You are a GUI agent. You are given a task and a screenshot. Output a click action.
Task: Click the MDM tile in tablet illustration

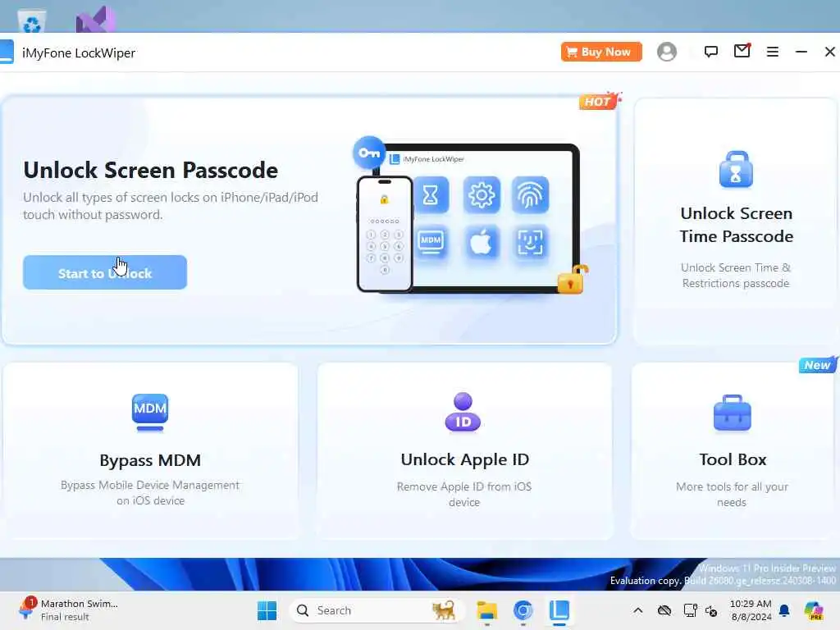(x=431, y=242)
